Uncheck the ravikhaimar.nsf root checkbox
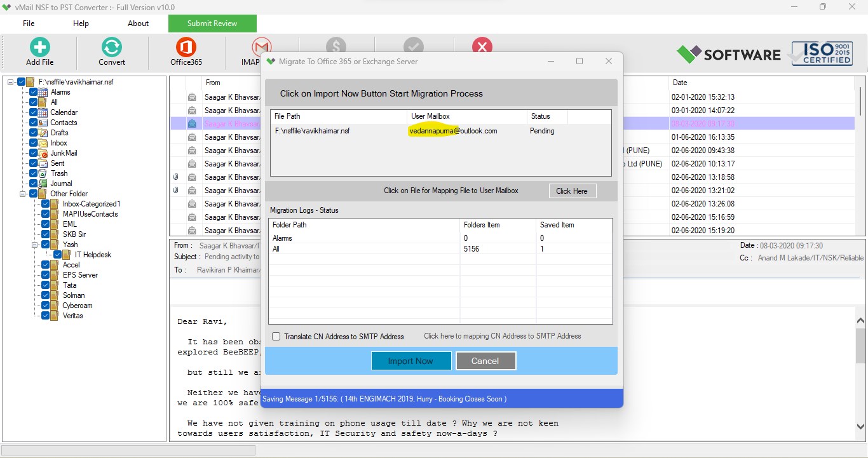Image resolution: width=868 pixels, height=458 pixels. (x=21, y=82)
